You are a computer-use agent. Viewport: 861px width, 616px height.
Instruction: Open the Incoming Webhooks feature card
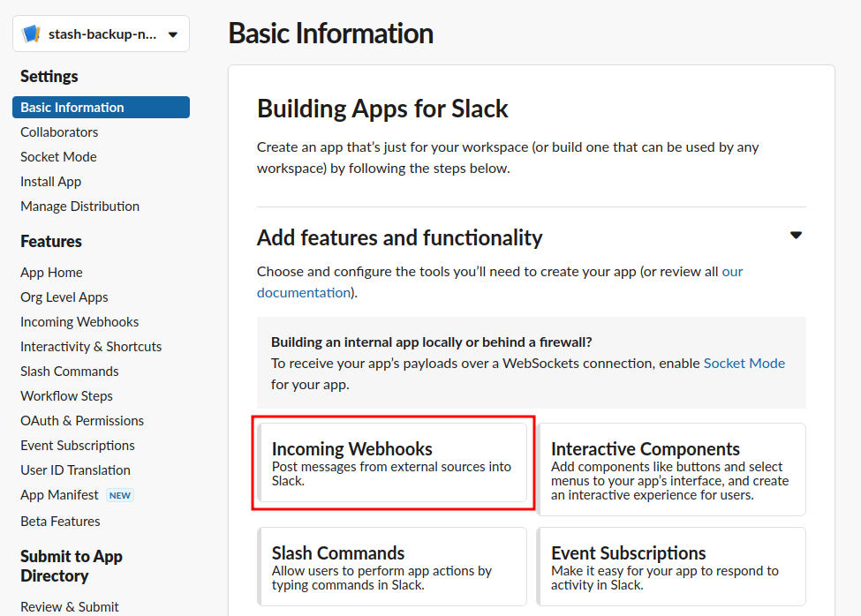coord(393,463)
